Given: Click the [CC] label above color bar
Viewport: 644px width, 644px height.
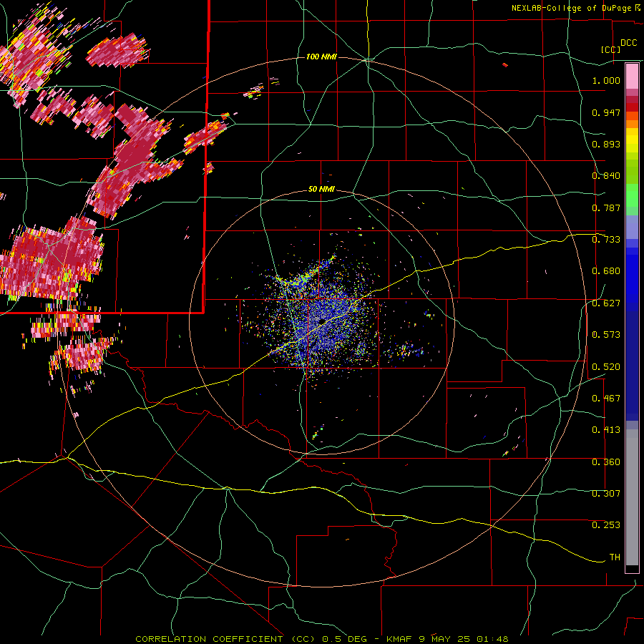Looking at the screenshot, I should pyautogui.click(x=610, y=49).
